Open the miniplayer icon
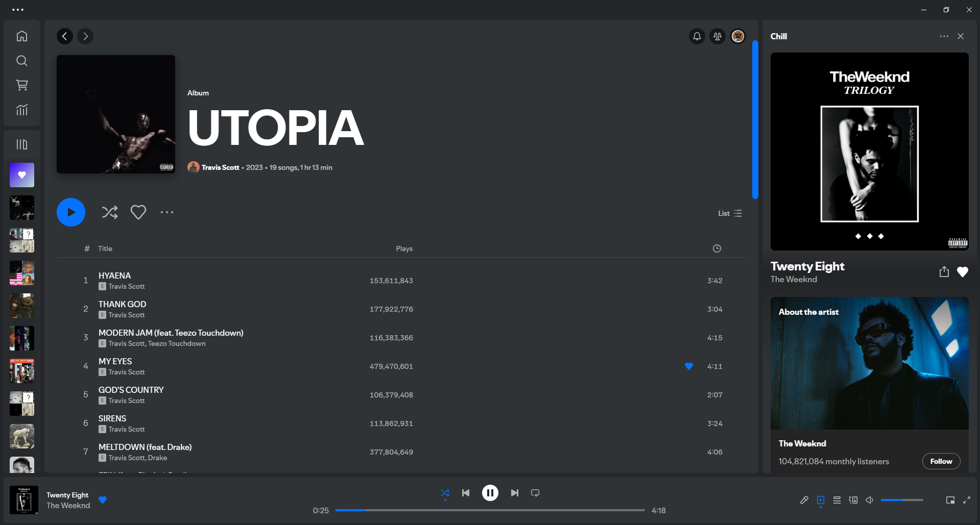 tap(950, 500)
